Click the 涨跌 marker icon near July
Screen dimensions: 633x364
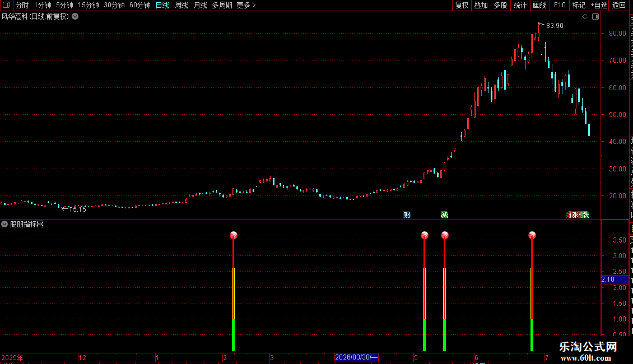(x=578, y=214)
